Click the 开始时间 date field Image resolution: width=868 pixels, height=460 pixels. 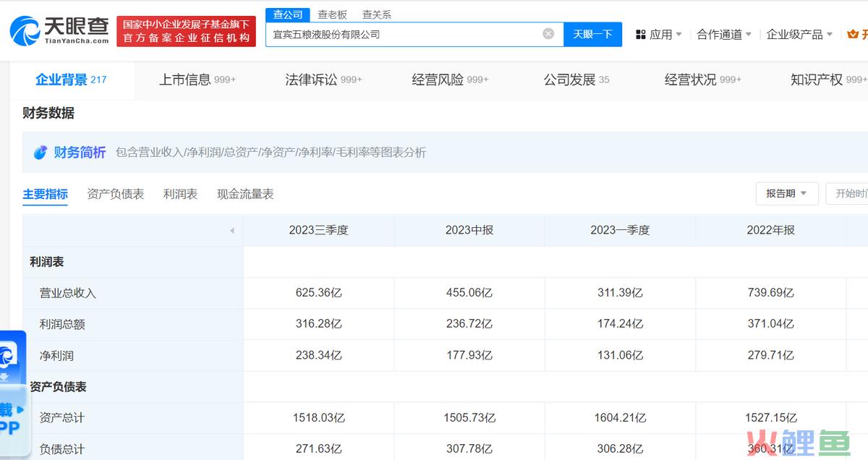click(847, 193)
